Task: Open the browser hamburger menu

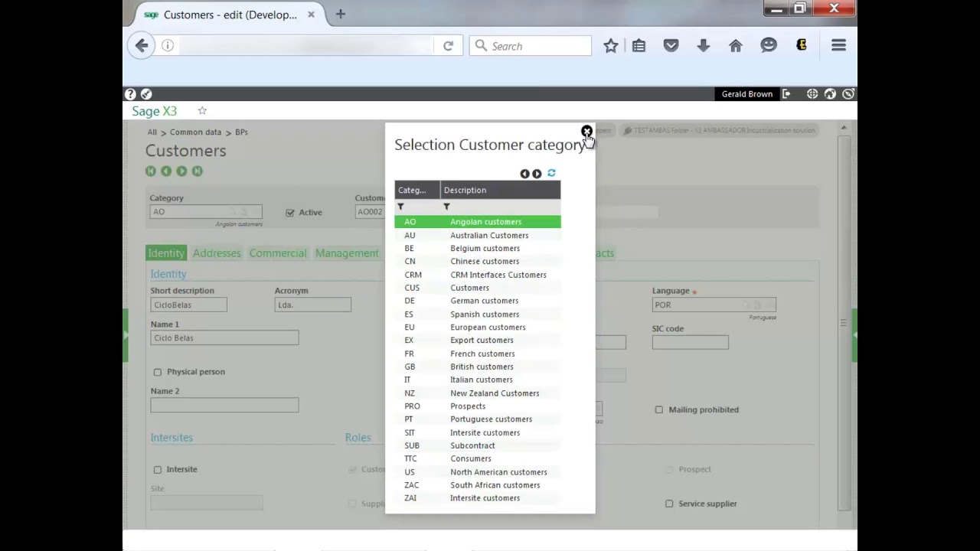Action: point(838,46)
